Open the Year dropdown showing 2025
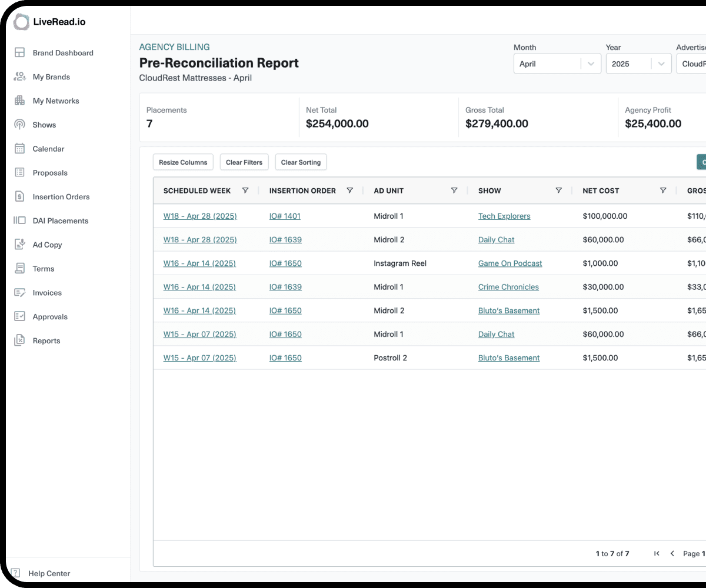Image resolution: width=706 pixels, height=588 pixels. [x=638, y=64]
